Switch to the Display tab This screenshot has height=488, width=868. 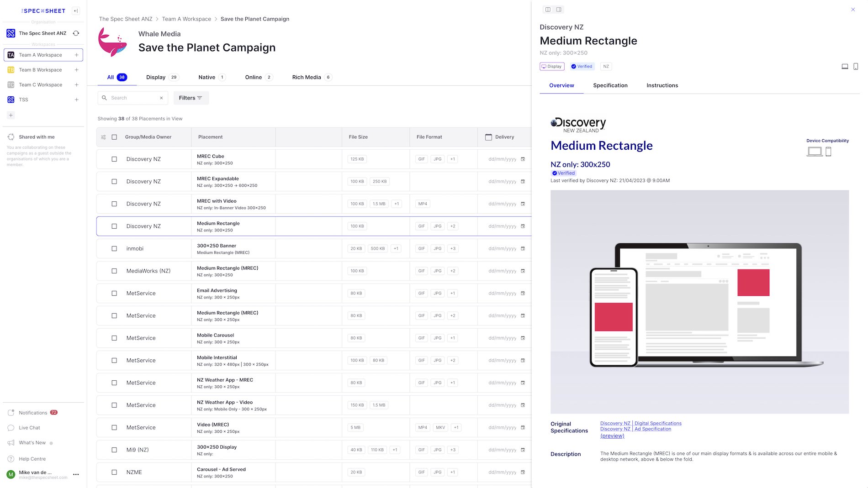click(x=162, y=77)
